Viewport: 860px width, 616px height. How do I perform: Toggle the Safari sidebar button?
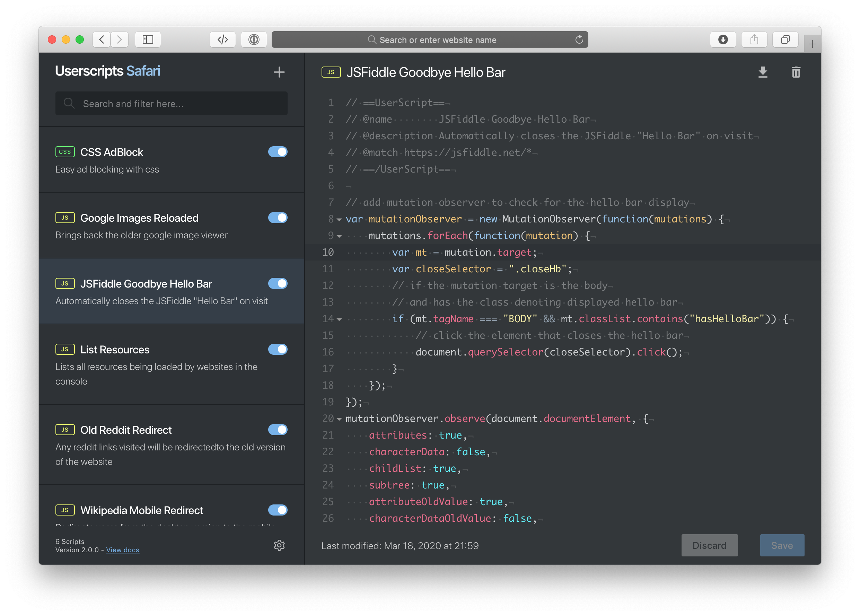pyautogui.click(x=148, y=39)
